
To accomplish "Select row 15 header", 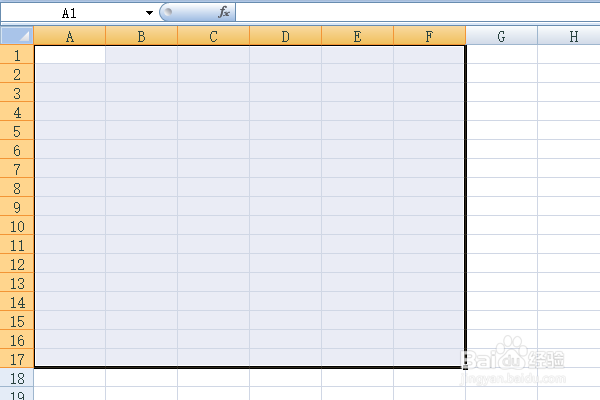I will click(17, 321).
